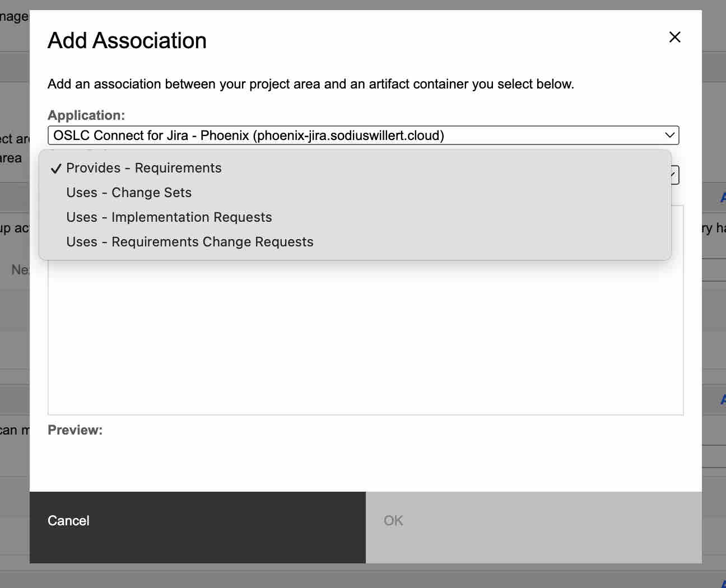
Task: Pick Uses - Implementation Requests option
Action: tap(169, 217)
